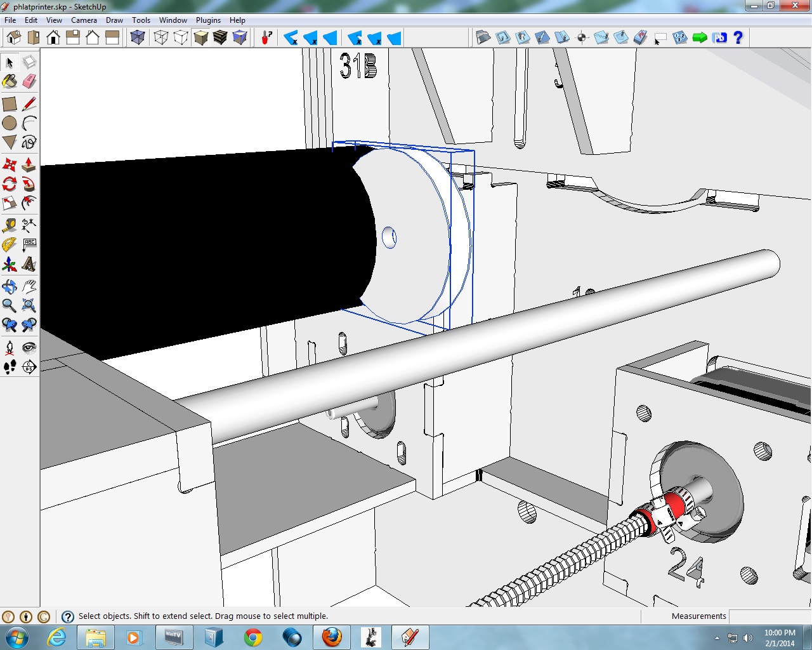Toggle Shaded With Textures style
The width and height of the screenshot is (812, 650).
220,38
